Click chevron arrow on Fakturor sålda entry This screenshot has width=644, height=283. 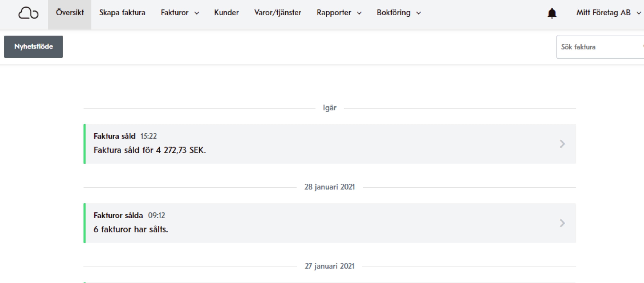coord(562,223)
